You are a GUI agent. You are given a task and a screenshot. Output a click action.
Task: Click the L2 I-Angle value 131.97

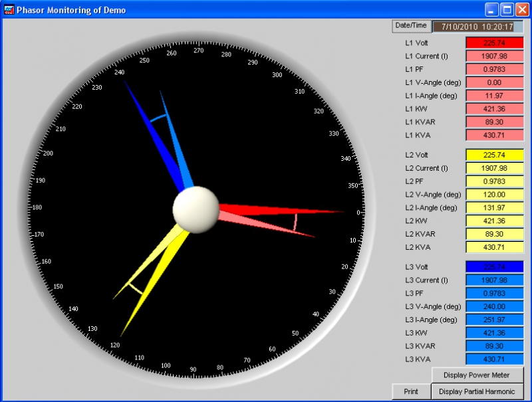click(x=494, y=208)
